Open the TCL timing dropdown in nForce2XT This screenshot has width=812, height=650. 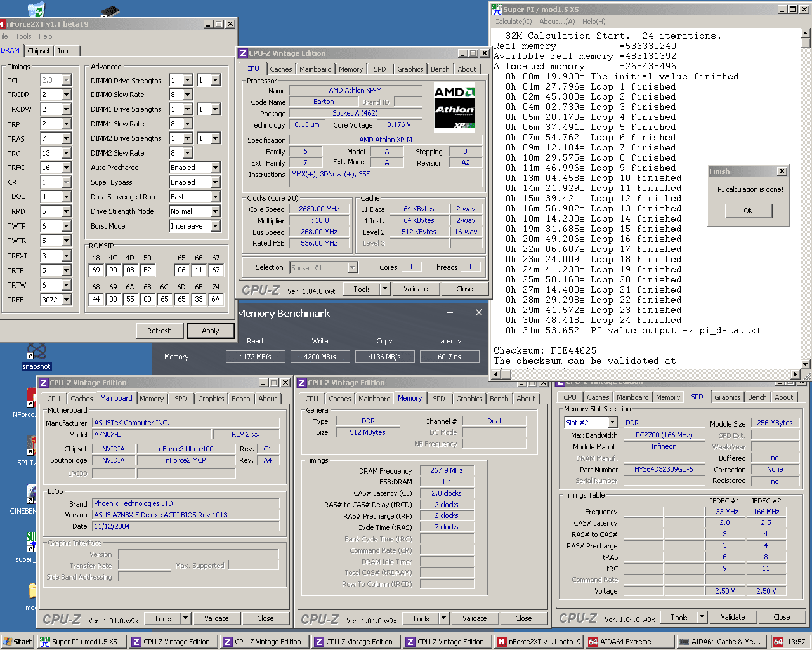[x=68, y=80]
